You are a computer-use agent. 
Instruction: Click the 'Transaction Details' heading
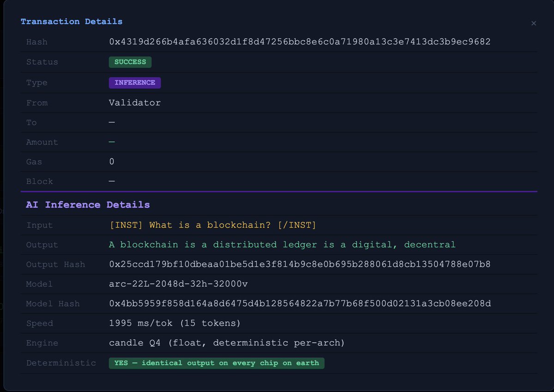[x=72, y=22]
